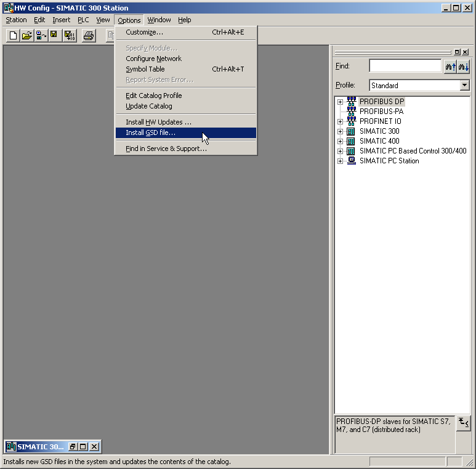This screenshot has width=476, height=469.
Task: Choose Symbol Table menu entry
Action: click(x=186, y=69)
